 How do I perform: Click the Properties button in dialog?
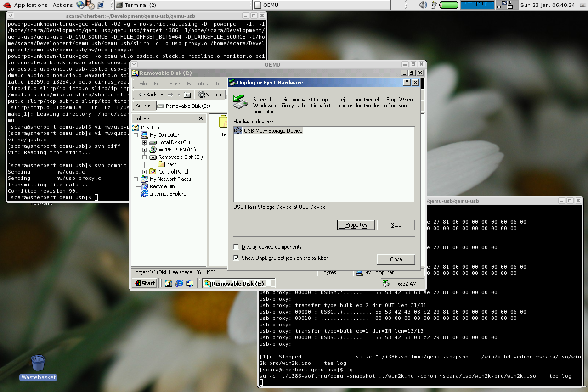[356, 225]
